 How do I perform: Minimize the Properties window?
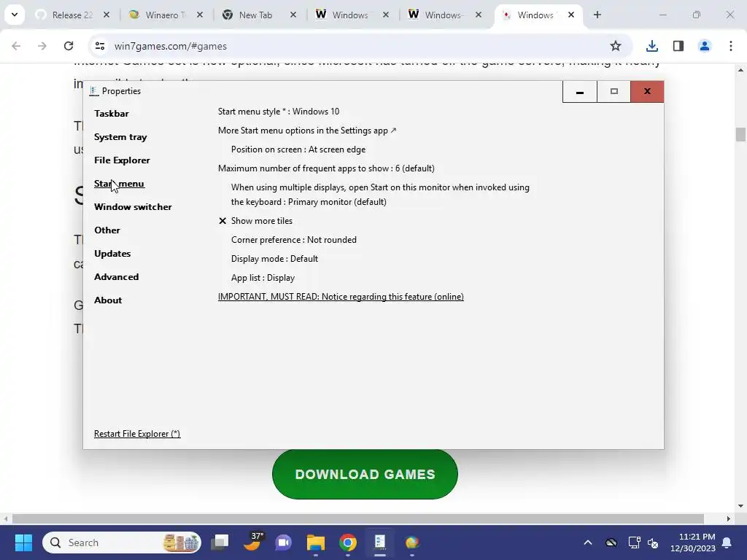click(x=580, y=91)
